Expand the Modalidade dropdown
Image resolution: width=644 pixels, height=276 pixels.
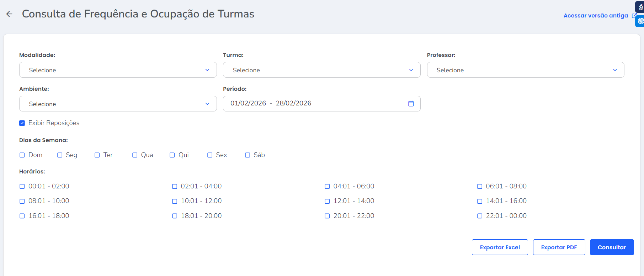[118, 70]
